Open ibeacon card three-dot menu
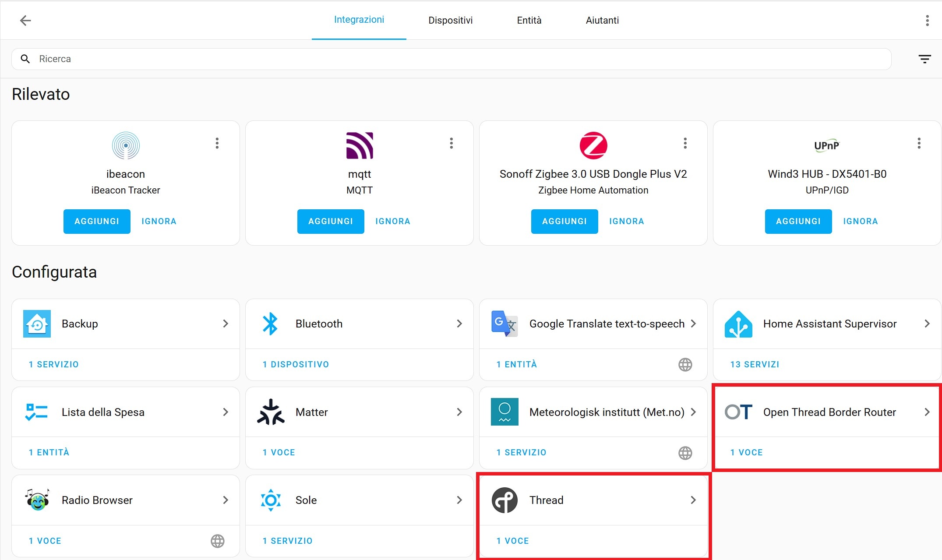Screen dimensions: 942x560 [x=217, y=143]
